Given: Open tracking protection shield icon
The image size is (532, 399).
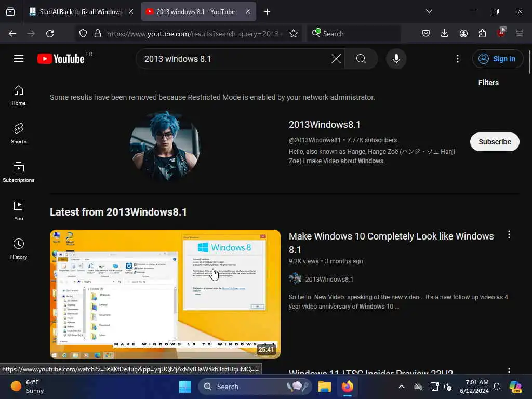Looking at the screenshot, I should (x=83, y=34).
